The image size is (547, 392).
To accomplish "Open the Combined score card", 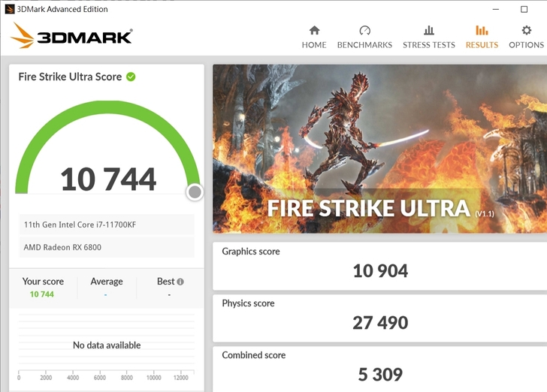I will 379,367.
